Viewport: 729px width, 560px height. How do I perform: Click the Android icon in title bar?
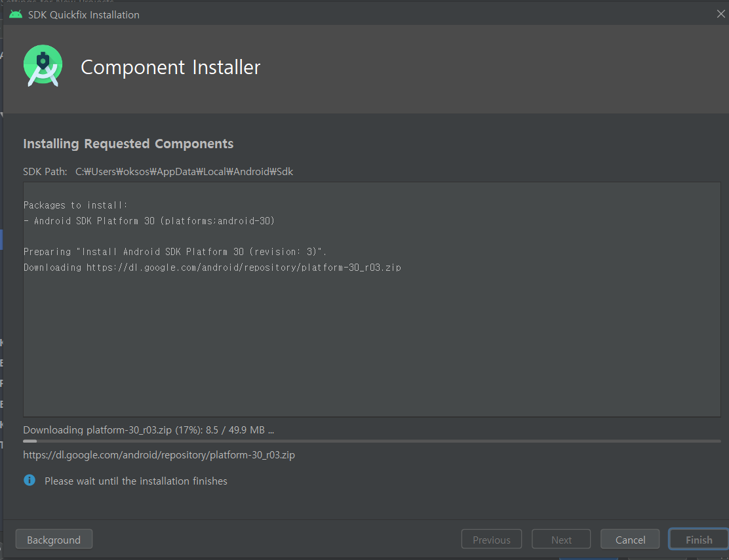point(15,14)
